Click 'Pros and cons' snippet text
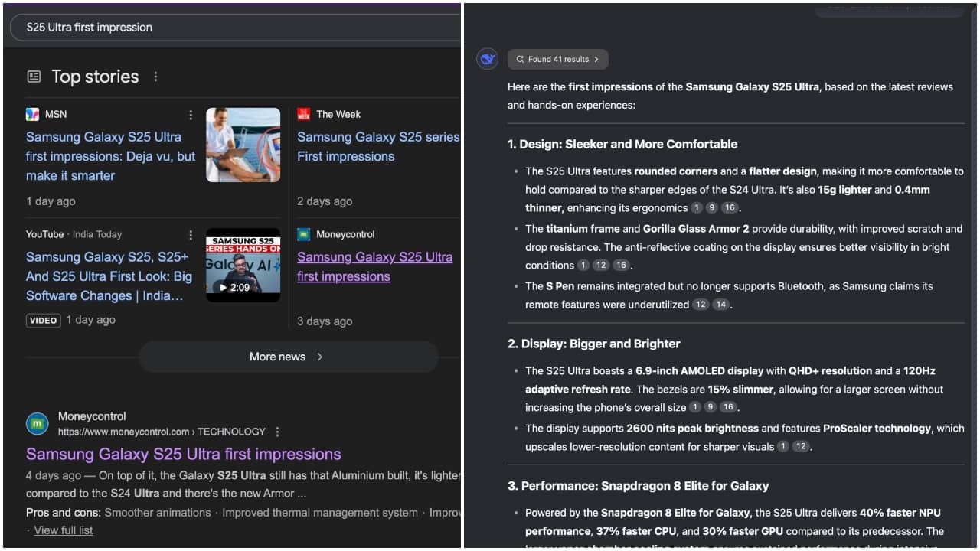Viewport: 980px width, 551px height. coord(64,513)
